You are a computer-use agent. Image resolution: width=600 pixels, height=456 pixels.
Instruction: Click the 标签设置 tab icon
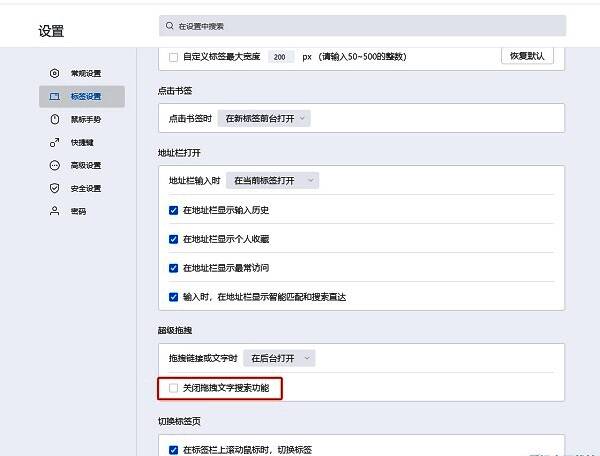pos(55,96)
